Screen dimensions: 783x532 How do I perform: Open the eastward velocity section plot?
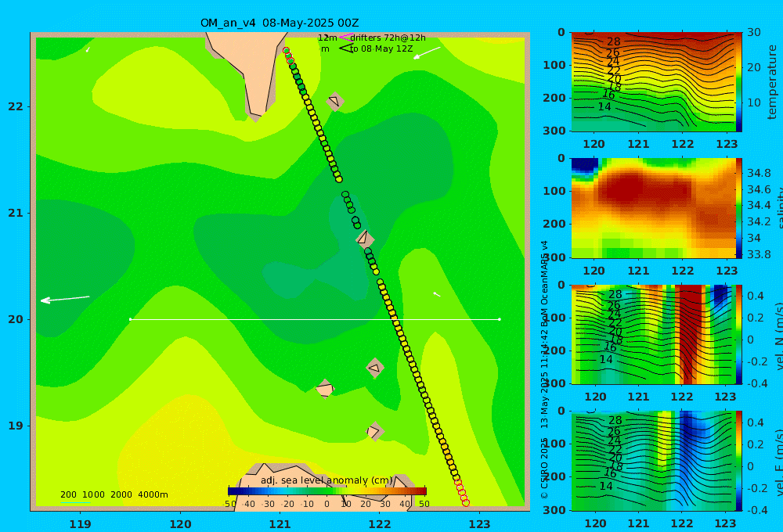(653, 461)
